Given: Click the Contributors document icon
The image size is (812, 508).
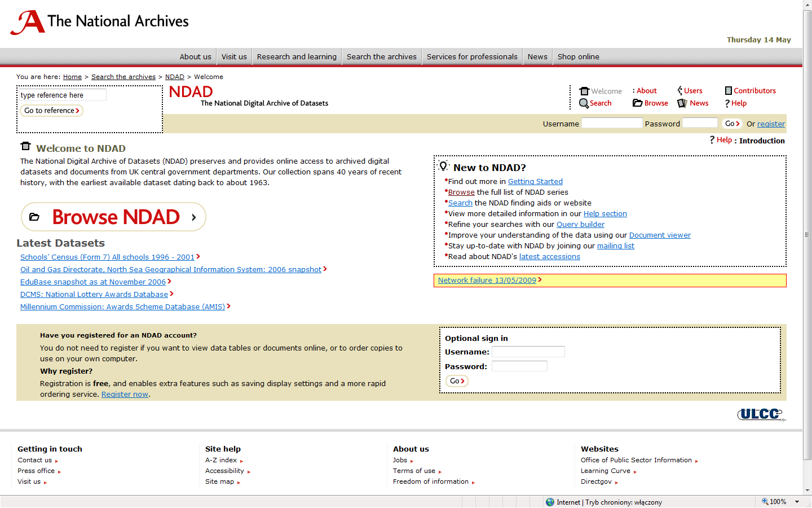Looking at the screenshot, I should click(729, 90).
